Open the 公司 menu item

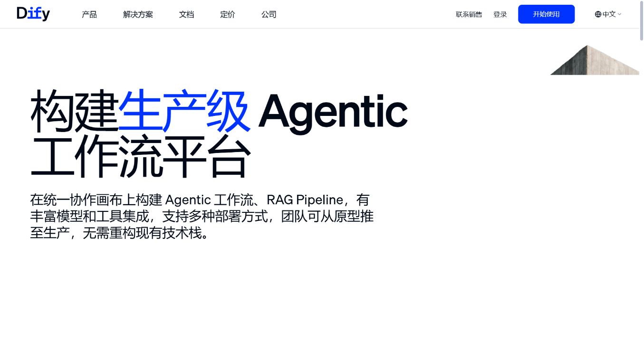(x=269, y=14)
